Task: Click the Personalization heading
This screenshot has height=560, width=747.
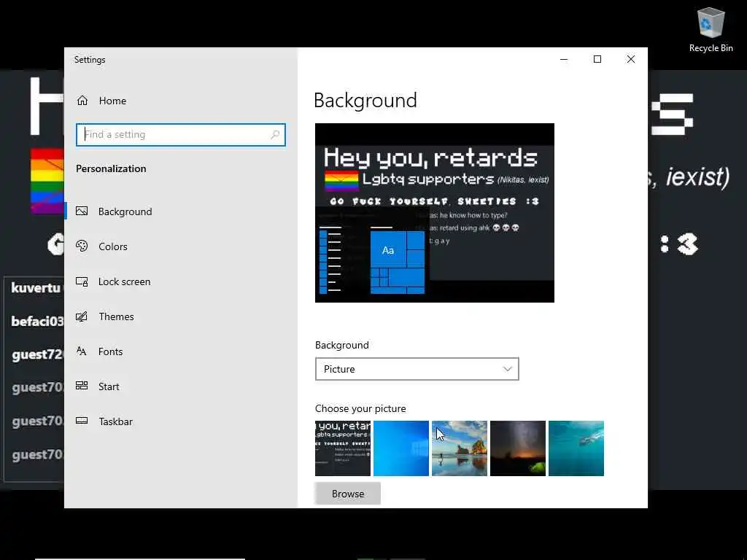Action: click(111, 168)
